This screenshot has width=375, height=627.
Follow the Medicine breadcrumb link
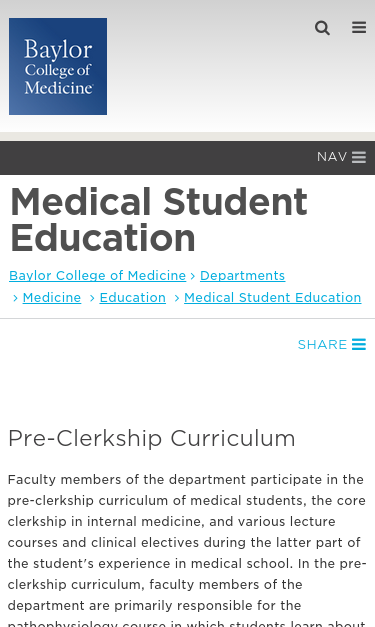tap(52, 298)
